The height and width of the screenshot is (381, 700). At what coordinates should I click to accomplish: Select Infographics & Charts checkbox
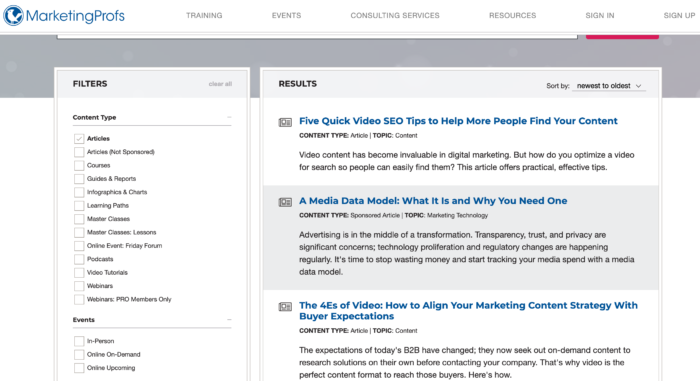[79, 192]
